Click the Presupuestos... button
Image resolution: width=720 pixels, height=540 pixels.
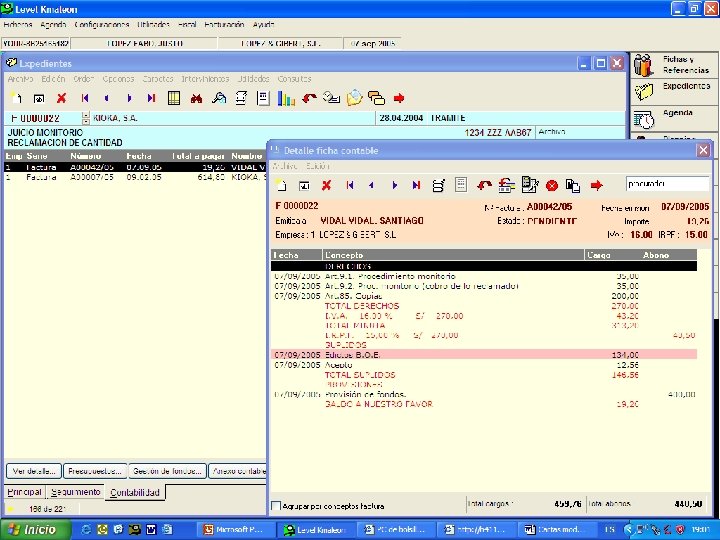tap(95, 471)
